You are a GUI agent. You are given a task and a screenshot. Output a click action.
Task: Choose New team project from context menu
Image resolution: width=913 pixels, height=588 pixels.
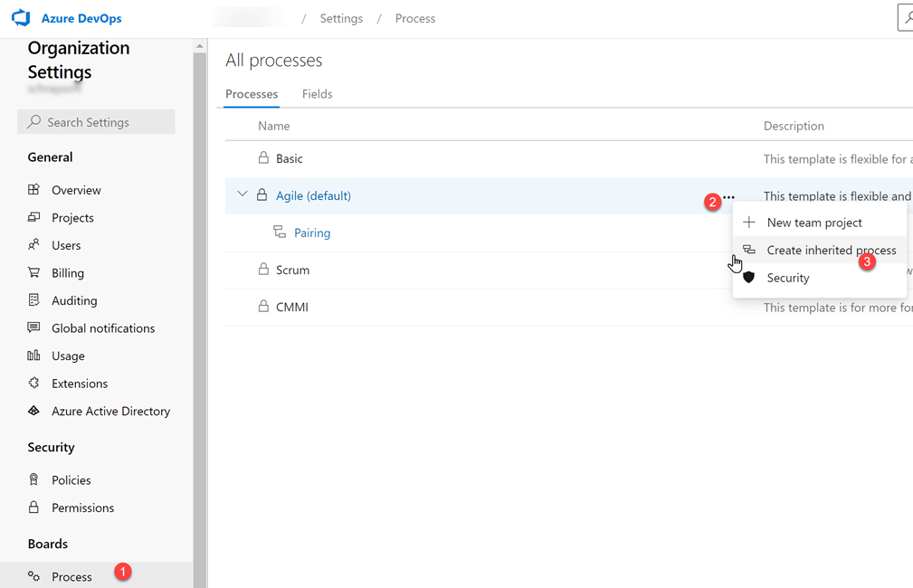pos(820,223)
